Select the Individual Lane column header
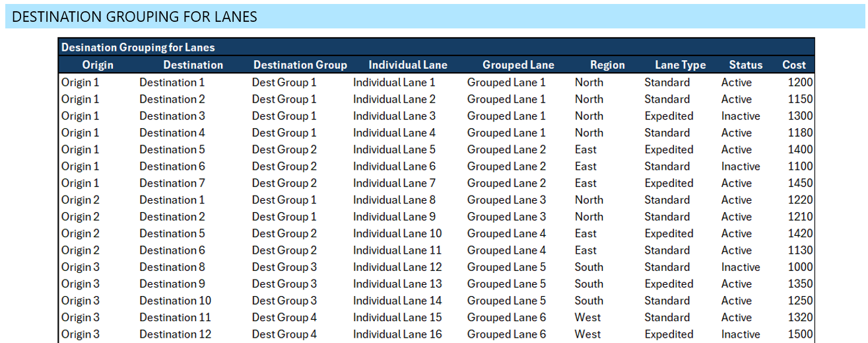The image size is (868, 343). click(x=407, y=65)
